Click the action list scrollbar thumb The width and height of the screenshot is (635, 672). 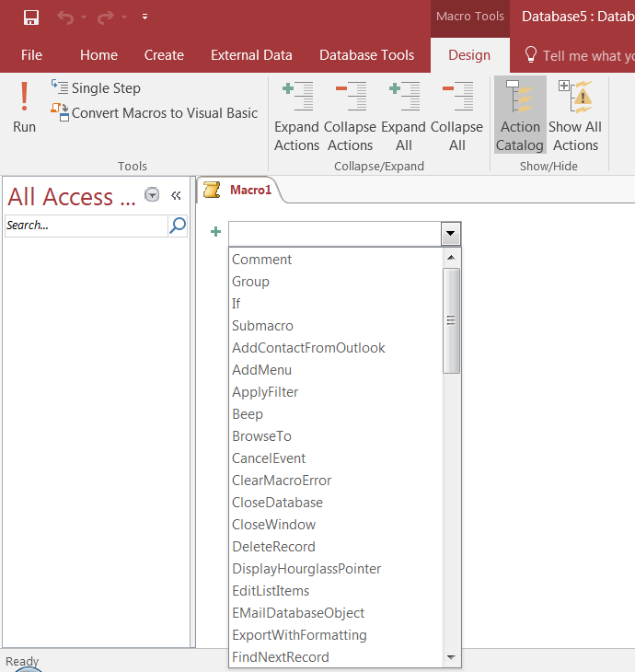[x=451, y=320]
